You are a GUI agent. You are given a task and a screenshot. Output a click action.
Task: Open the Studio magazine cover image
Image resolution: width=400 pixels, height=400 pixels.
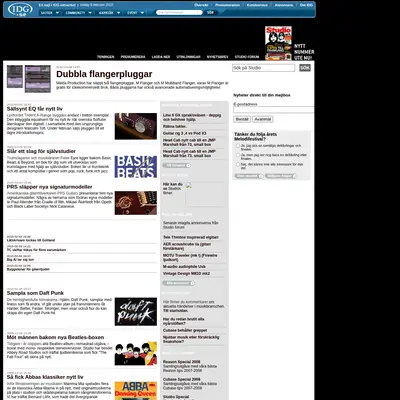point(278,43)
